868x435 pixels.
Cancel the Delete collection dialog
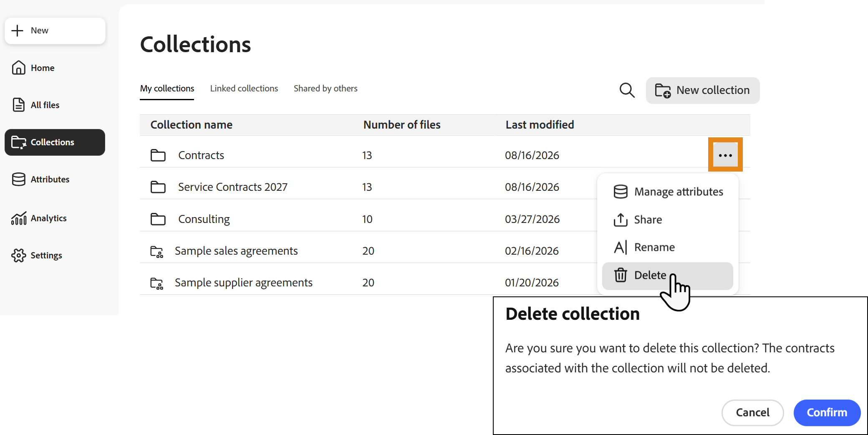(x=752, y=412)
